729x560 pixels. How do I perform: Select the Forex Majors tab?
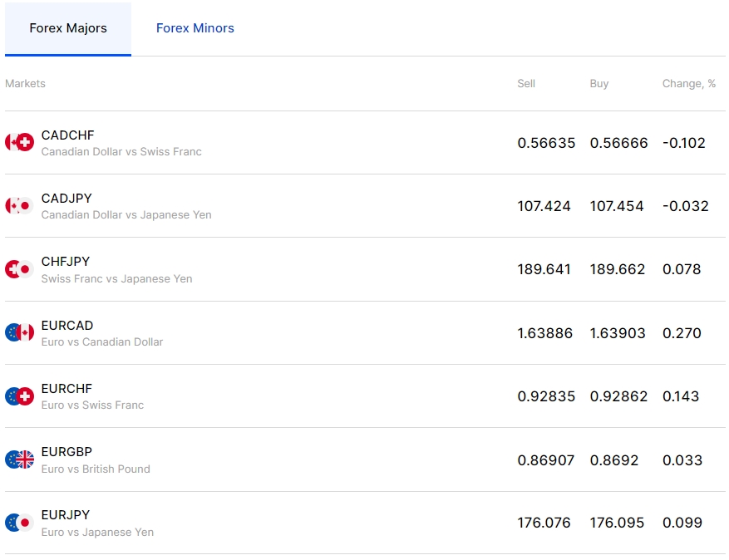pyautogui.click(x=67, y=27)
